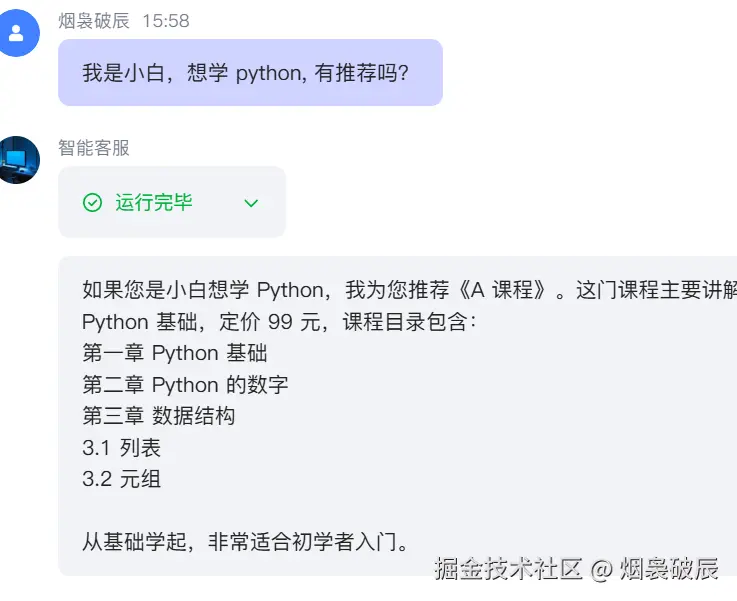Click the closing sentence 从基础学起

pos(245,543)
